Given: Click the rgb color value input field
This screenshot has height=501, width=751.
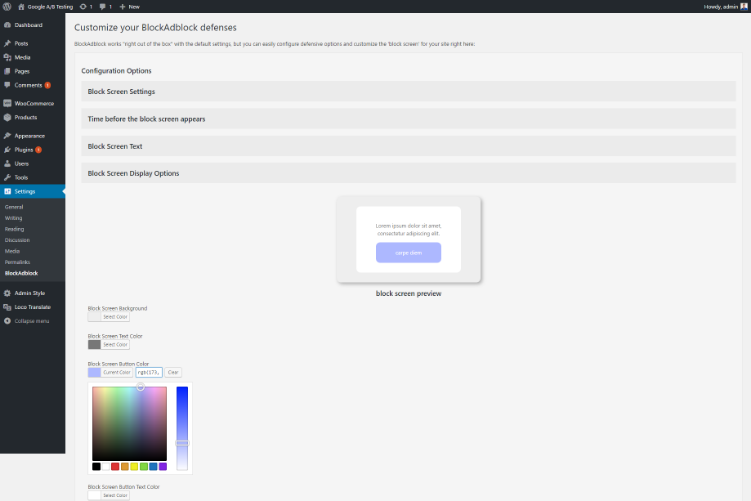Looking at the screenshot, I should coord(149,372).
